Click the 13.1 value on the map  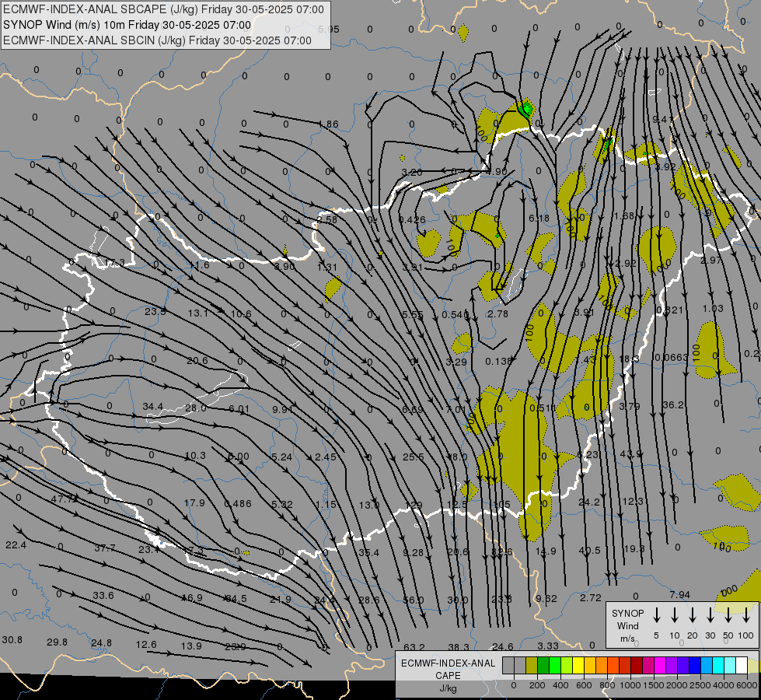click(x=198, y=313)
